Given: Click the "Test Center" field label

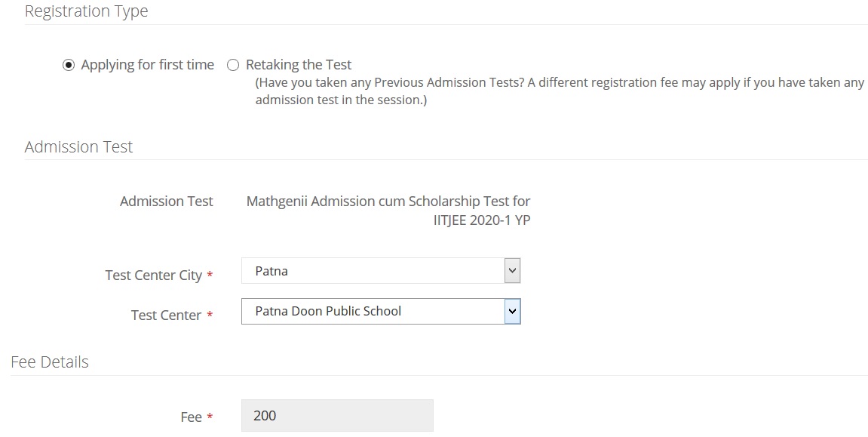Looking at the screenshot, I should pos(166,315).
